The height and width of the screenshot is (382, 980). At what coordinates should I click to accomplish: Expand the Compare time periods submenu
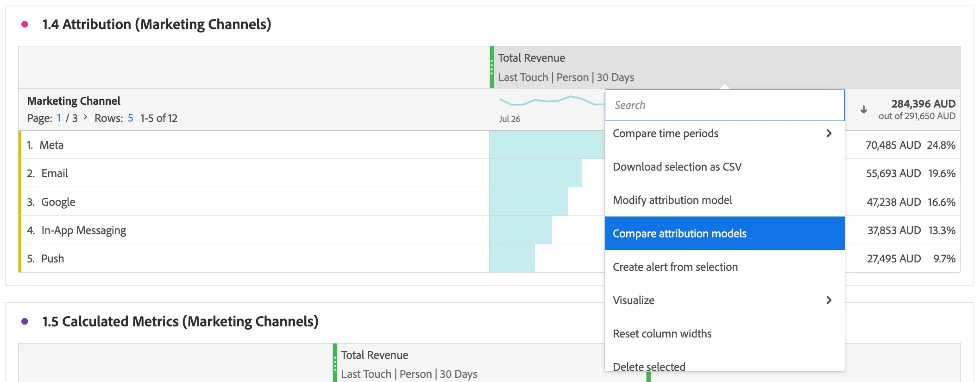829,134
